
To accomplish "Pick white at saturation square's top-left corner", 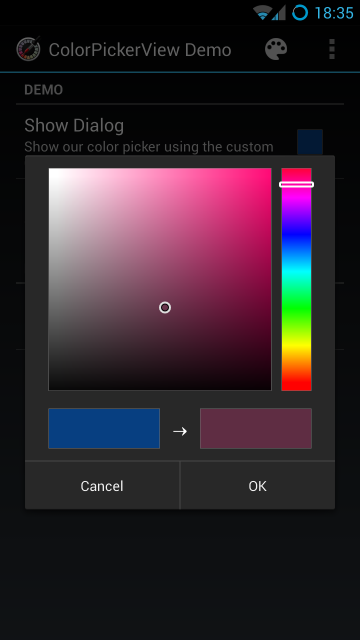I will (x=53, y=172).
